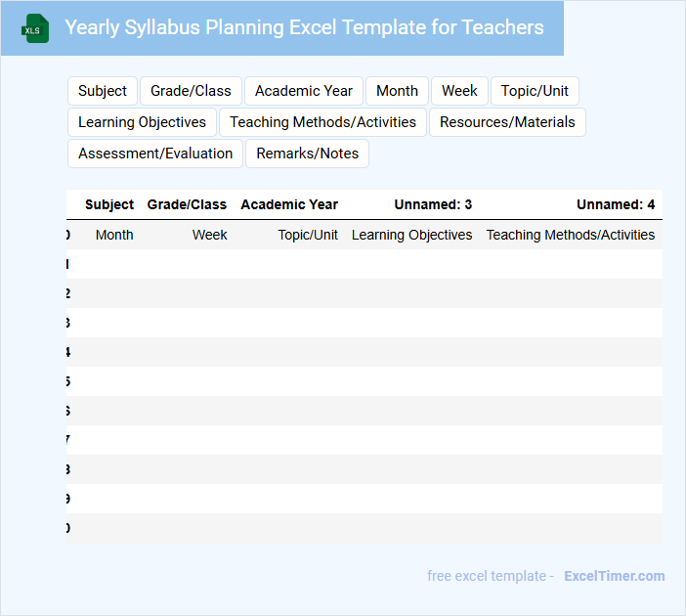Choose the Academic Year tag

[304, 91]
